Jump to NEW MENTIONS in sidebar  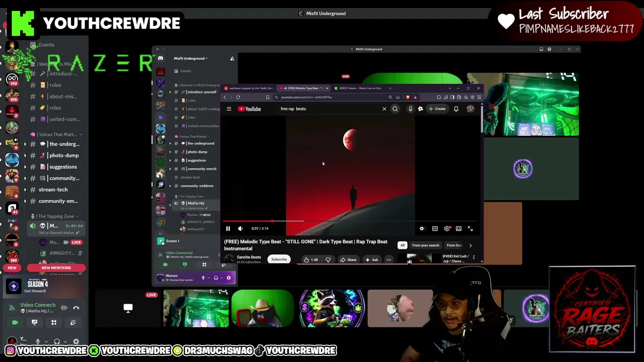coord(56,268)
